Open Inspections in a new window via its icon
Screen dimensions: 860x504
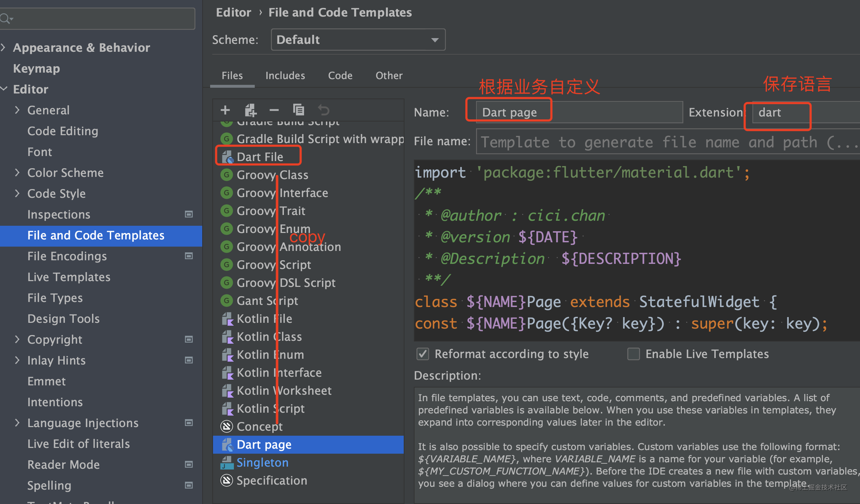click(x=189, y=214)
